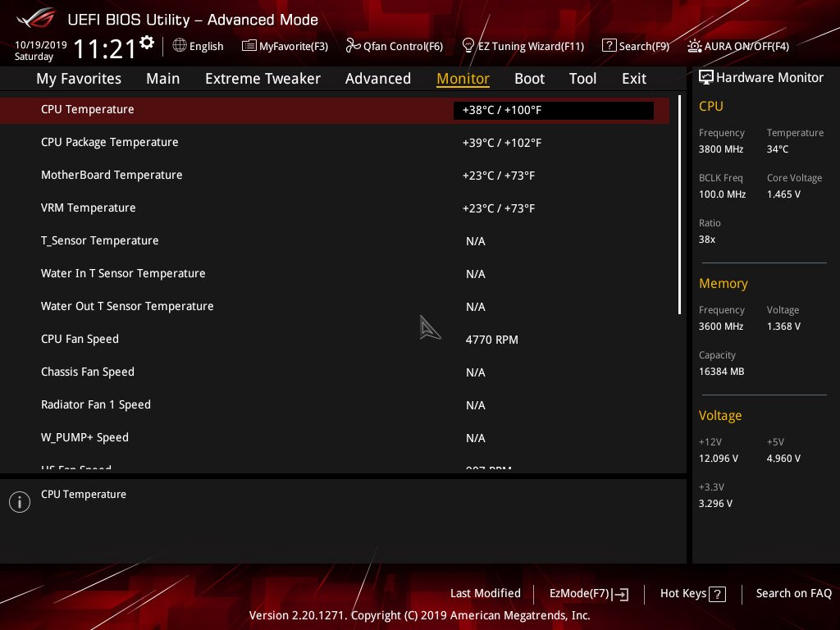Viewport: 840px width, 630px height.
Task: Click Last Modified button
Action: point(485,594)
